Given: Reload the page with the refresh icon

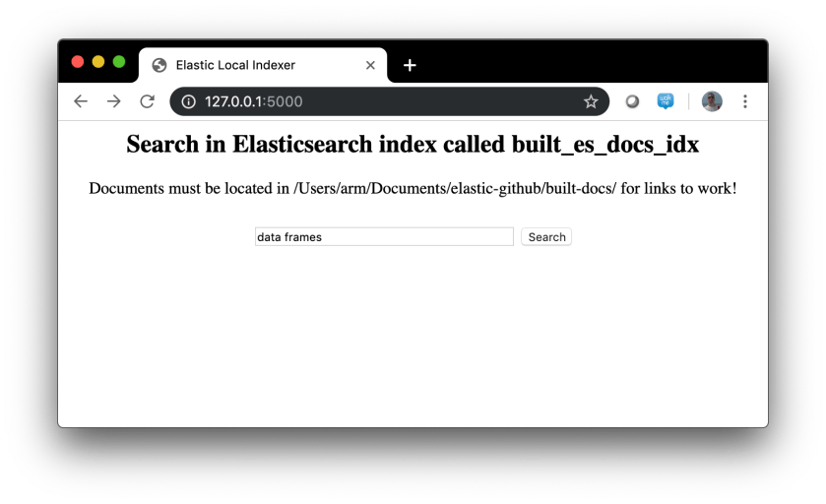Looking at the screenshot, I should click(x=147, y=101).
